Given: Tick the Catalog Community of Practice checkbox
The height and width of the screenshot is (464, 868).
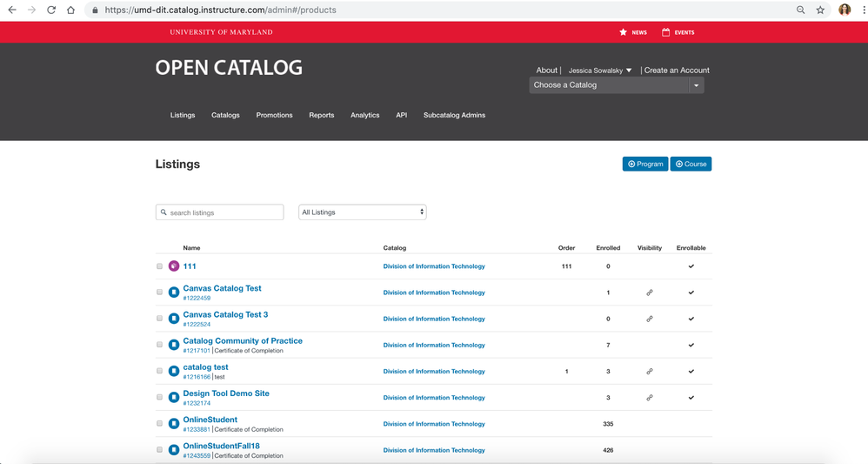Looking at the screenshot, I should tap(159, 344).
